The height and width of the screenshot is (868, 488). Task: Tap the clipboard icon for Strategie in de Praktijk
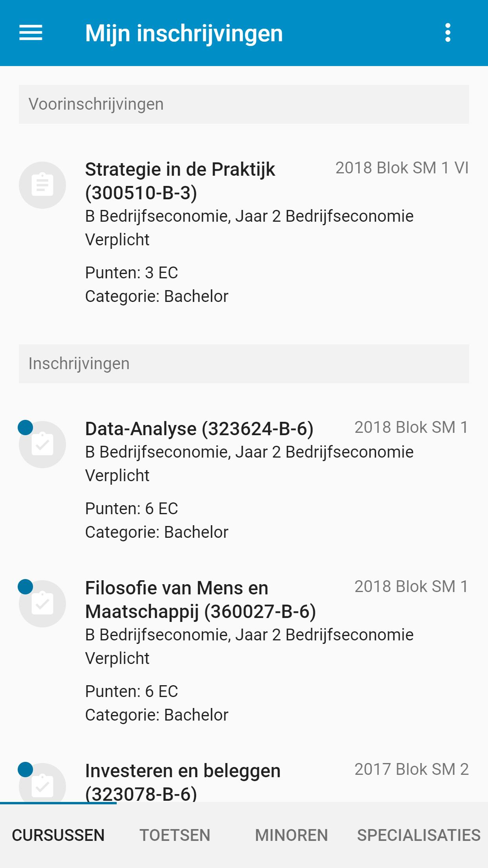click(x=42, y=185)
